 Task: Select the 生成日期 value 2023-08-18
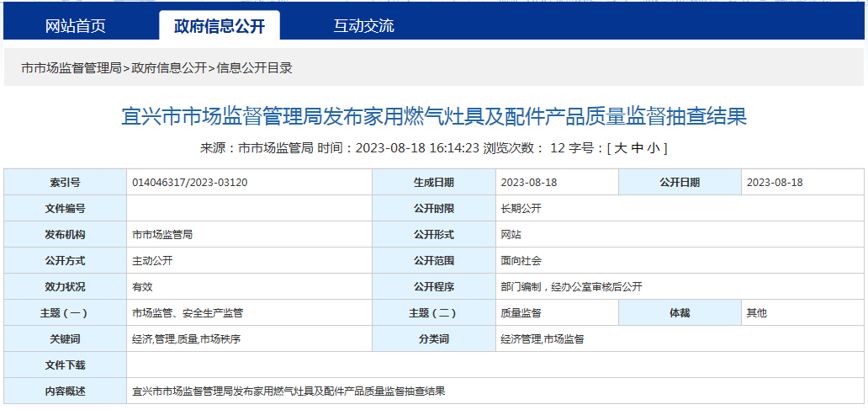tap(529, 183)
